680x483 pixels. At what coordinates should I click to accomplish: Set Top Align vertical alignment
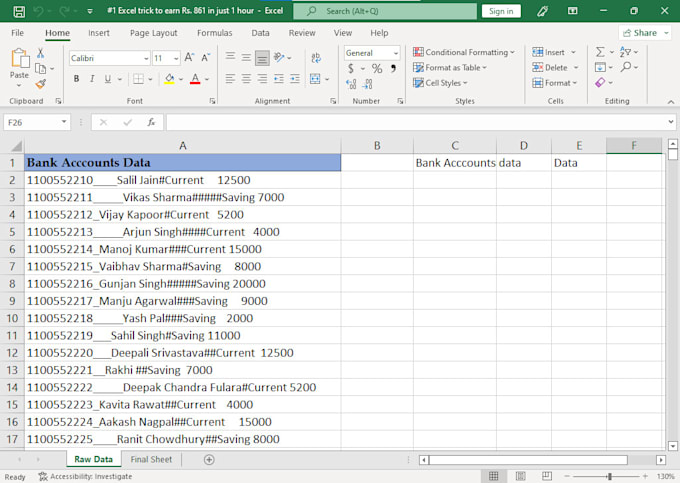pyautogui.click(x=230, y=57)
